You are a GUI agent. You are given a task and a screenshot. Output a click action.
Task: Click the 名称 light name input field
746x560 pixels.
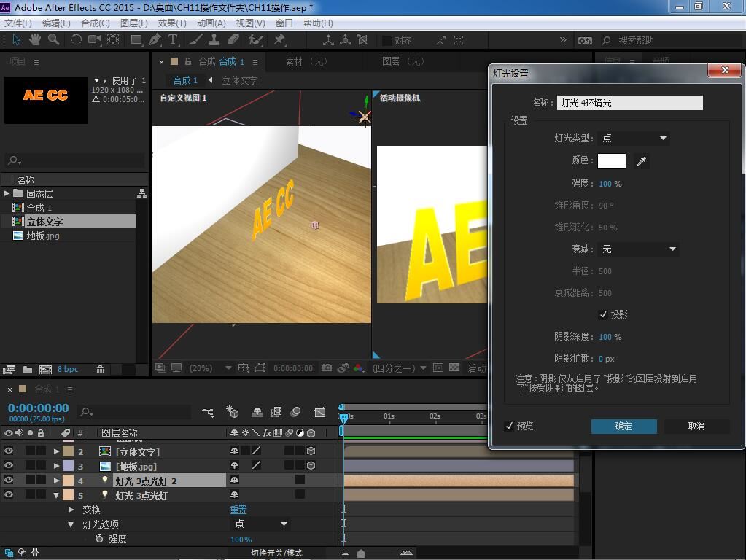click(630, 103)
